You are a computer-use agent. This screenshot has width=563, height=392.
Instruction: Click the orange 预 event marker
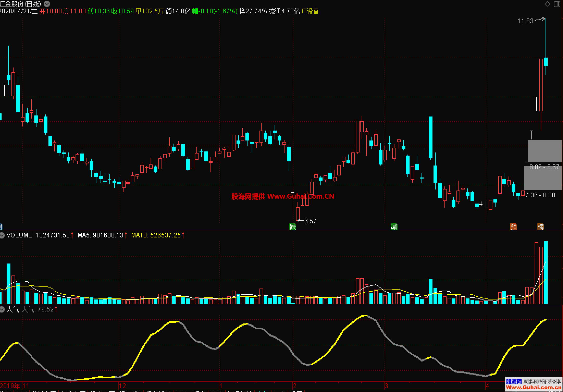pyautogui.click(x=513, y=227)
